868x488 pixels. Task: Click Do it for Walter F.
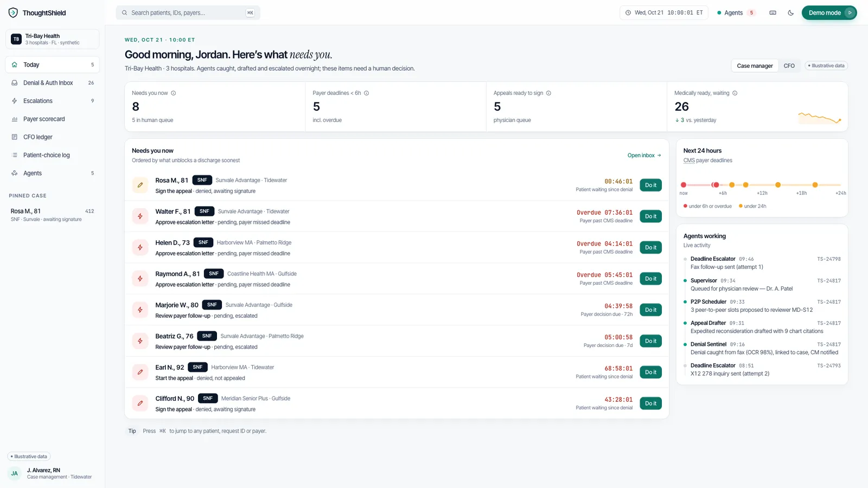pos(650,216)
